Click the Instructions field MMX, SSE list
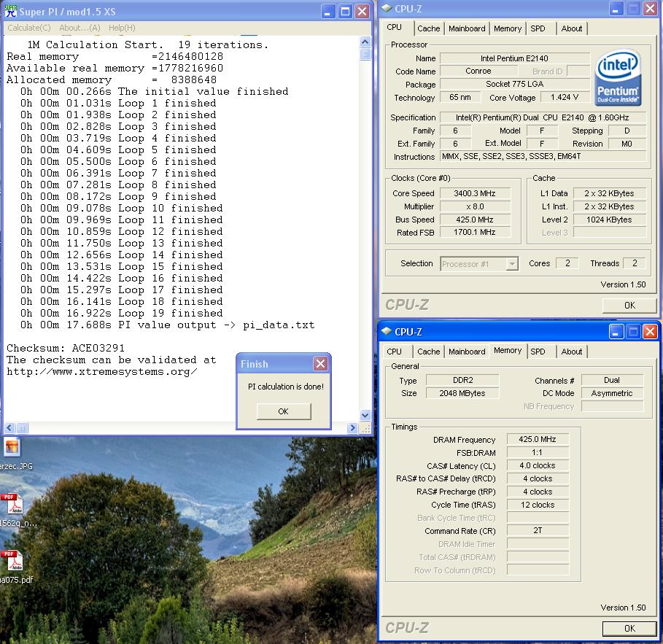This screenshot has width=663, height=644. click(x=543, y=157)
